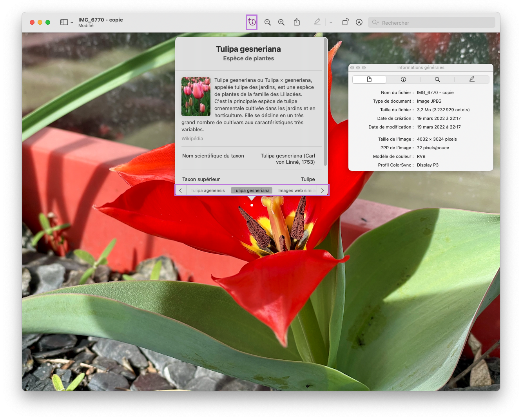The width and height of the screenshot is (522, 420).
Task: Click the Tulipe taxon supérieur link
Action: [308, 179]
